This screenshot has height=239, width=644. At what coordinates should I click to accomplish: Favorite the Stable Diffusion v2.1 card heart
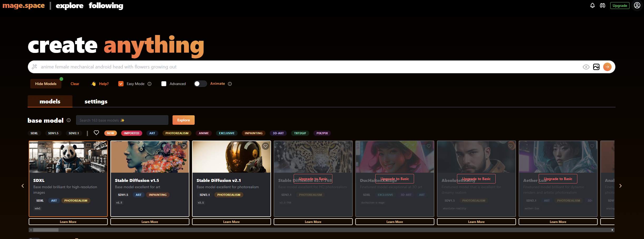(266, 146)
